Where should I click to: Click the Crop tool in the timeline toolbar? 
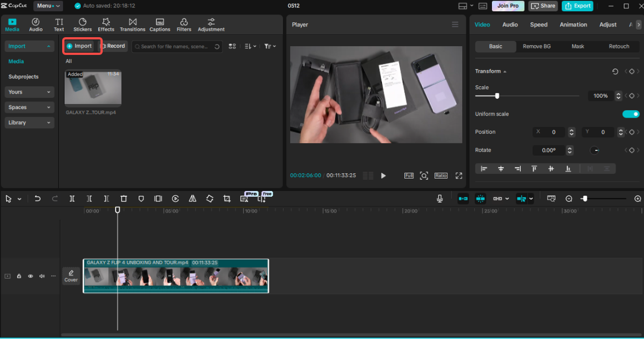(227, 198)
